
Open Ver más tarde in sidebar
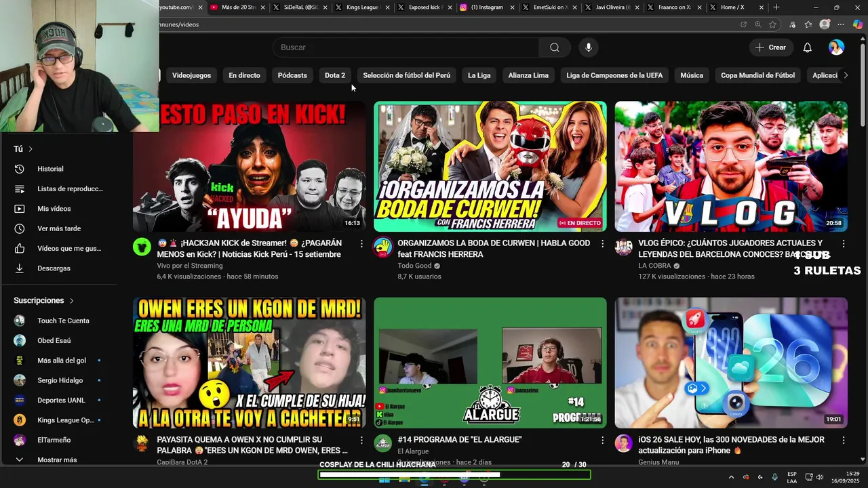pyautogui.click(x=58, y=228)
